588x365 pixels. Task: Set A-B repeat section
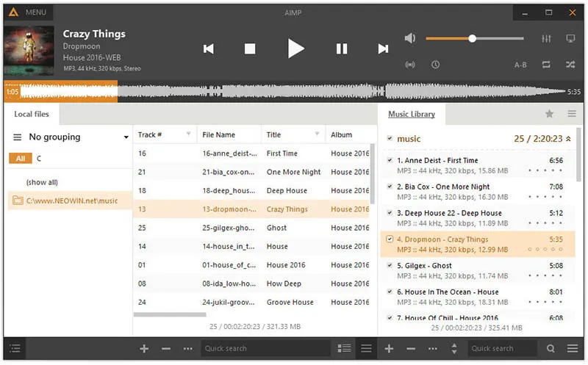click(x=520, y=65)
